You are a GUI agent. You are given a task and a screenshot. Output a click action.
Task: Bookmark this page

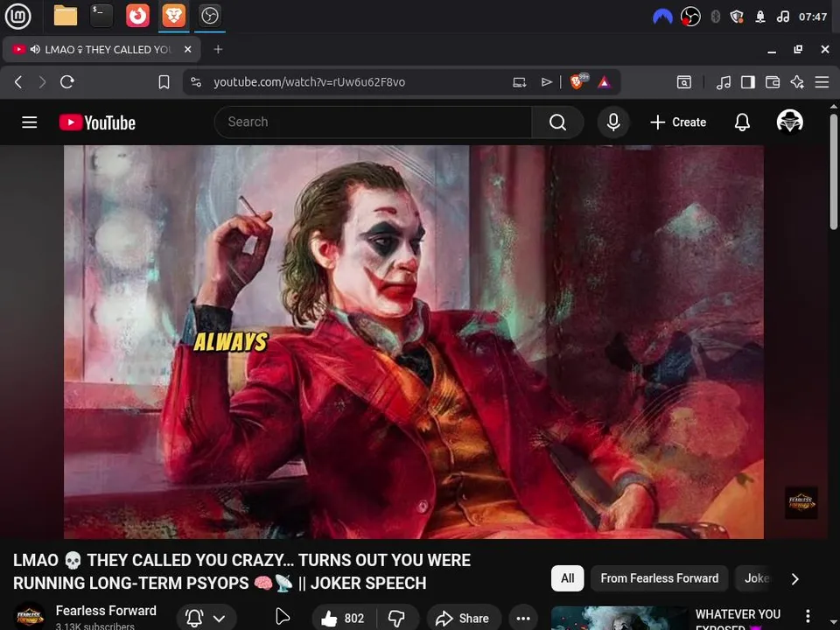click(x=164, y=82)
